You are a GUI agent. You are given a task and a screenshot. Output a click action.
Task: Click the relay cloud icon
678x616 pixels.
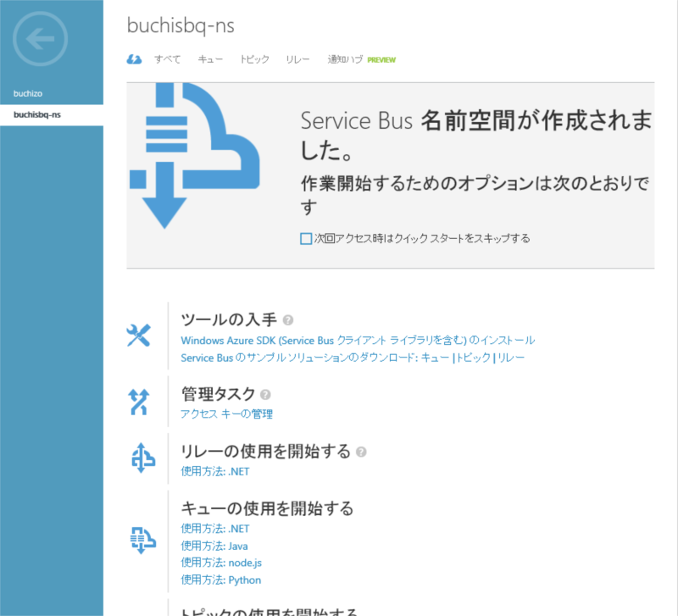(142, 458)
